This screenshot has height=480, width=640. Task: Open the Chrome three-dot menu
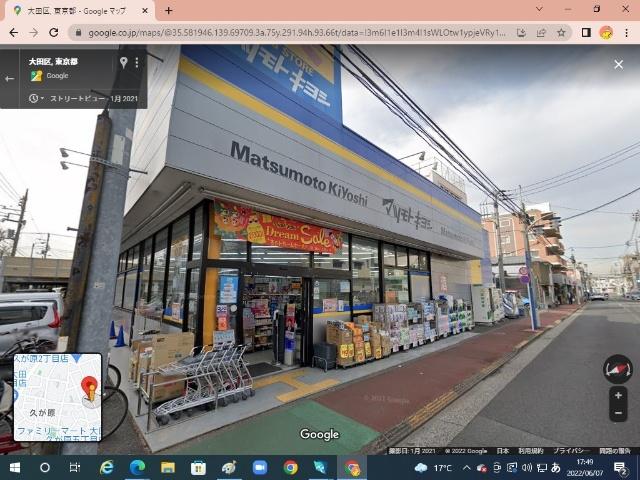[627, 33]
